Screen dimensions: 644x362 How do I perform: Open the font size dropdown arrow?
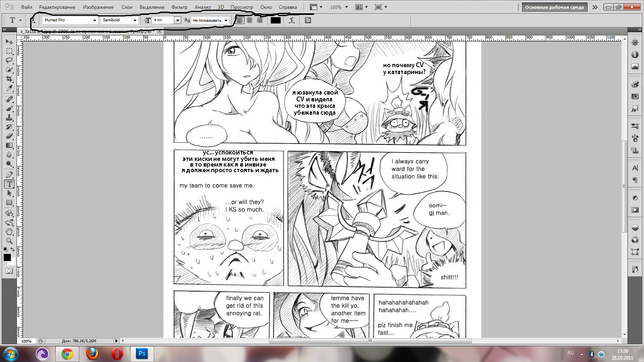click(x=177, y=20)
